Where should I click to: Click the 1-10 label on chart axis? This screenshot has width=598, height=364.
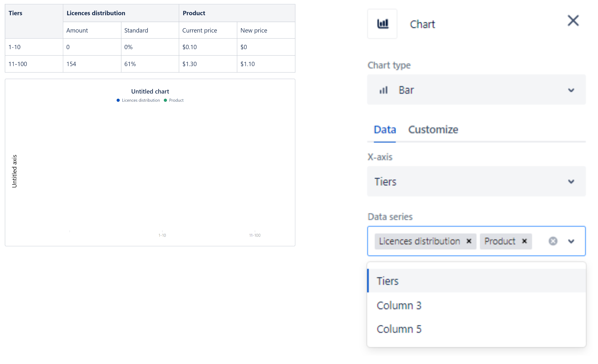[x=162, y=235]
